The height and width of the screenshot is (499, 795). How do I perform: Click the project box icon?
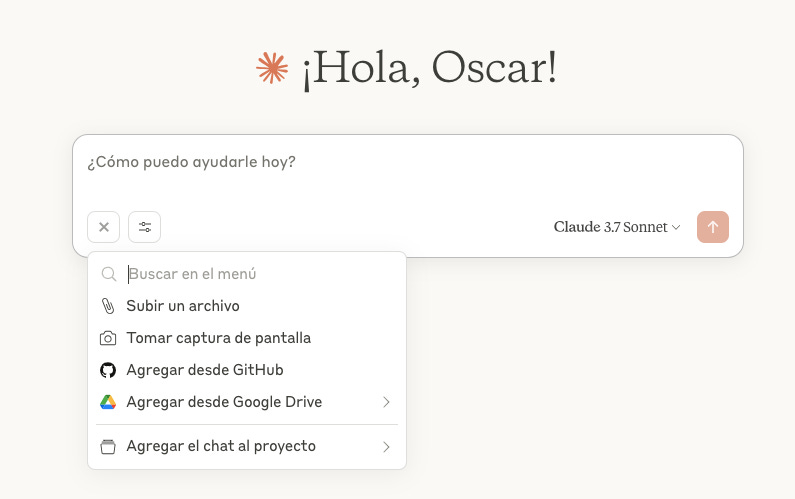click(x=108, y=447)
